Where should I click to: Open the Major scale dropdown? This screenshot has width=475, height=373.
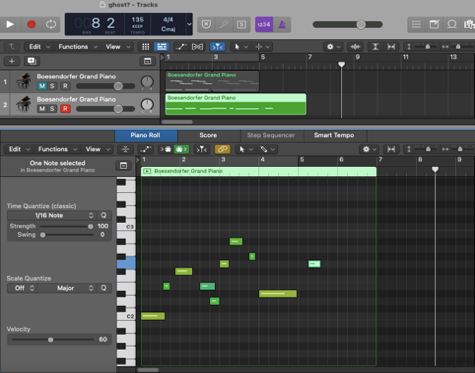pyautogui.click(x=67, y=288)
